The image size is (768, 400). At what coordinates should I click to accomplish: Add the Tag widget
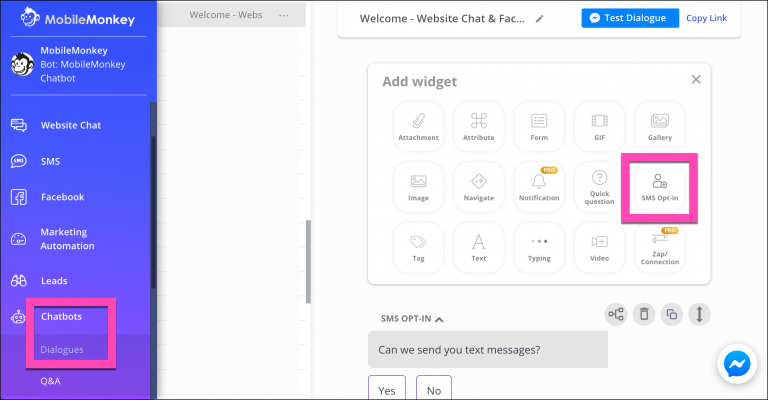pyautogui.click(x=418, y=247)
